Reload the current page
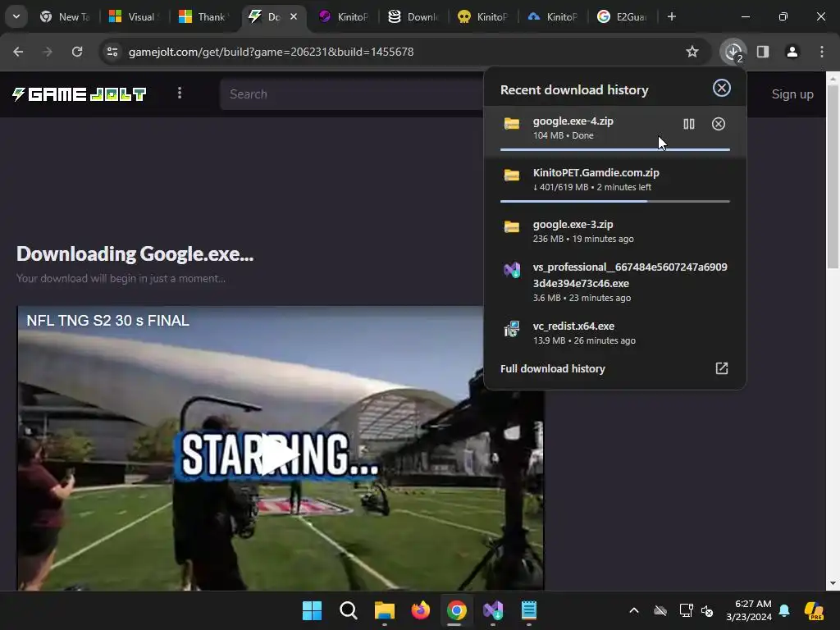Viewport: 840px width, 630px height. click(x=77, y=52)
